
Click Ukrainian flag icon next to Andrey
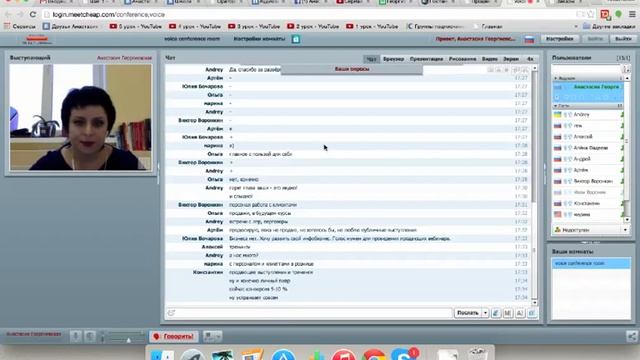click(558, 115)
